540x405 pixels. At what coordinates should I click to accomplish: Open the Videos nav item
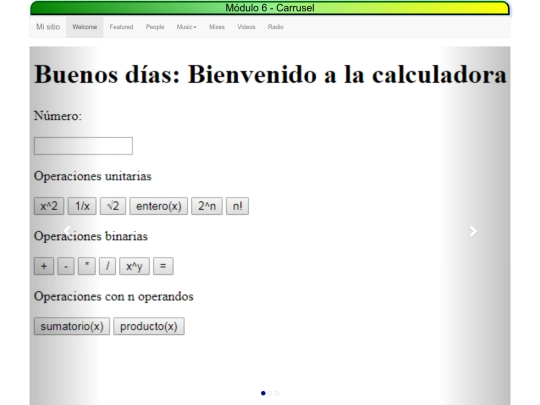pos(246,27)
